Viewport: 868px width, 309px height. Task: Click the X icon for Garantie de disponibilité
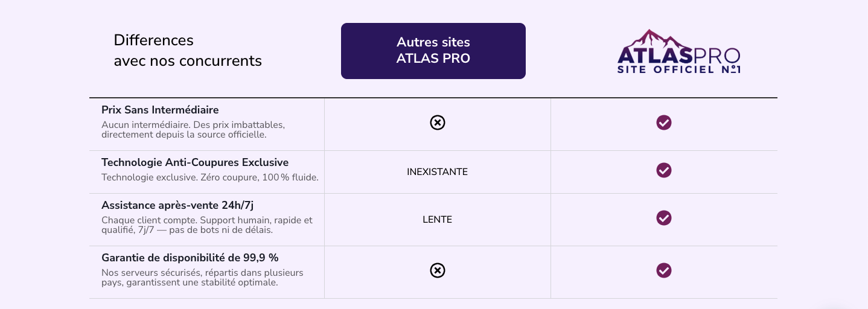[x=438, y=270]
